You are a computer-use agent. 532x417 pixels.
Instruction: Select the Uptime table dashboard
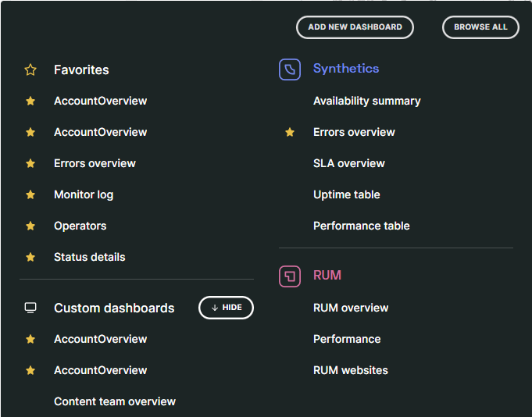click(346, 194)
